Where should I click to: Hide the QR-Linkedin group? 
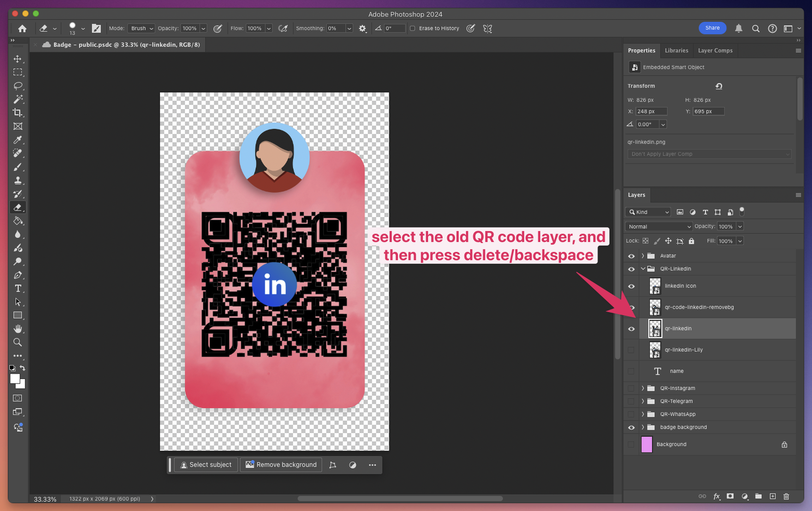[x=631, y=269]
